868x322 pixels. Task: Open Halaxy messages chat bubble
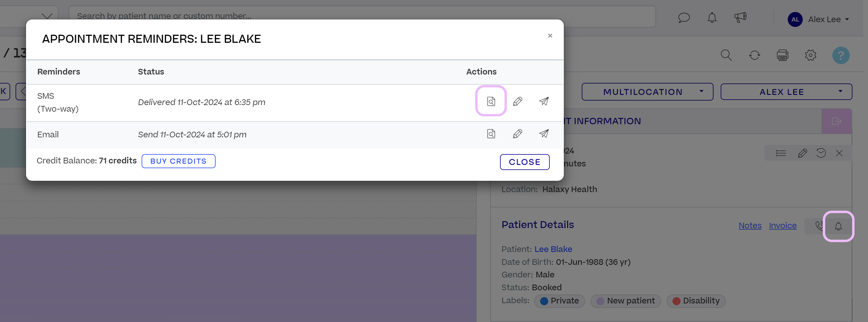tap(684, 18)
